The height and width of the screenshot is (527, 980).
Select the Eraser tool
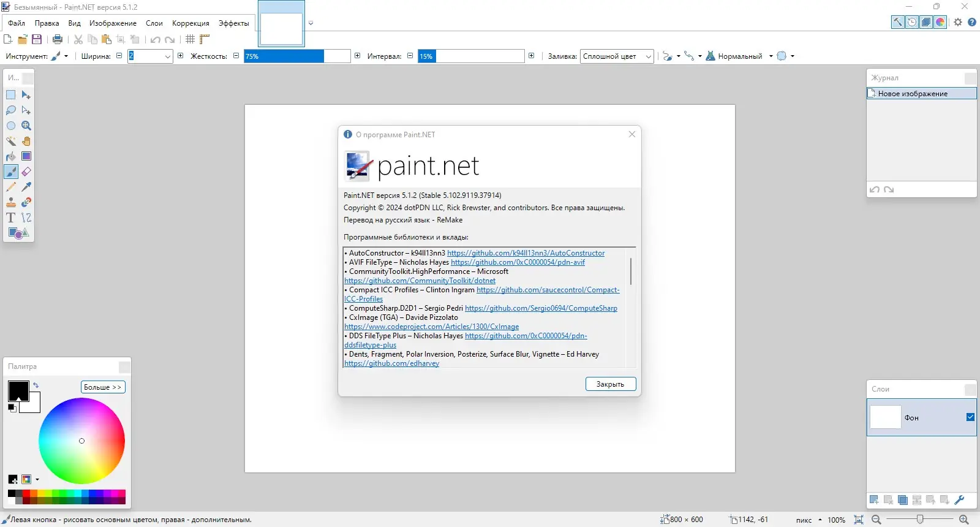[x=26, y=172]
